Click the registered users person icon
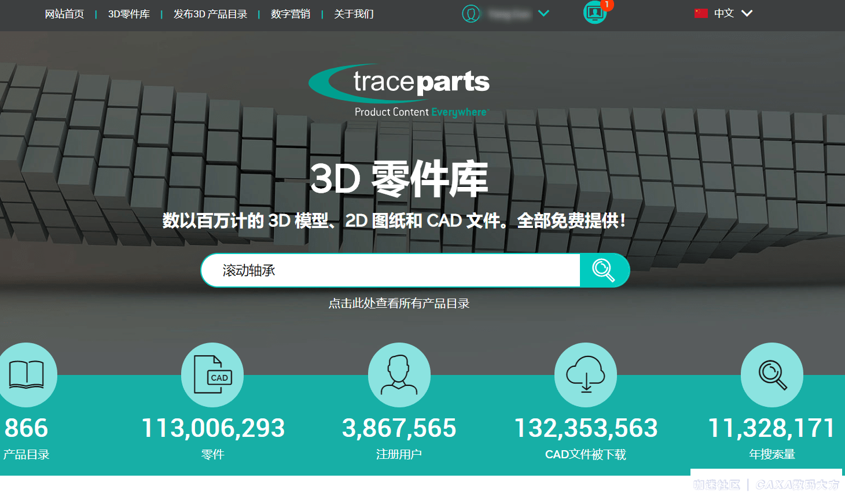 click(399, 375)
